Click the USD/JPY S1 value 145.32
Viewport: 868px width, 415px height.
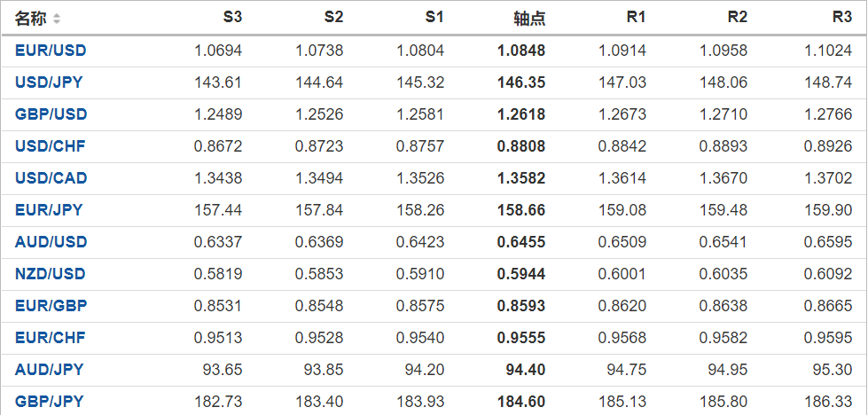tap(421, 82)
